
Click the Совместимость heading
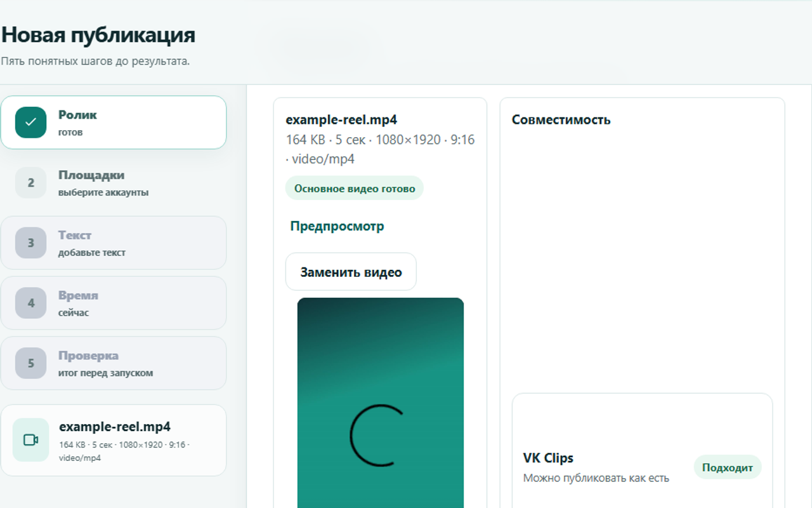tap(561, 119)
